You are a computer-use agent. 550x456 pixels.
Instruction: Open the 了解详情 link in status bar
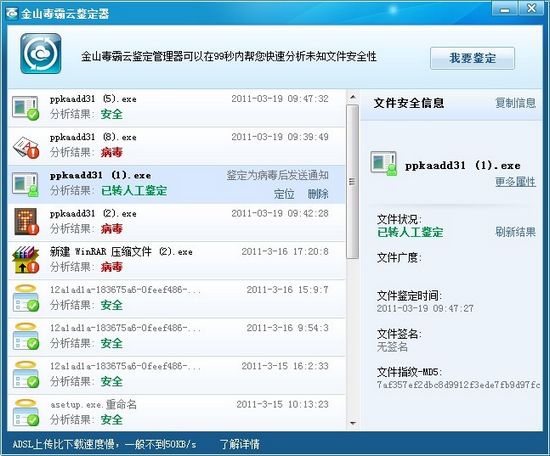tap(240, 444)
